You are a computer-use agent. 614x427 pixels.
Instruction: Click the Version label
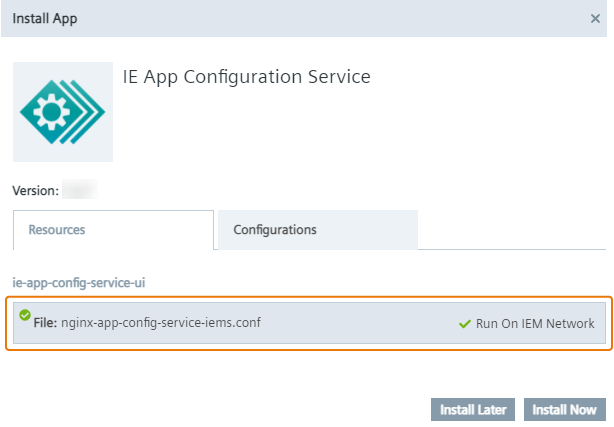pyautogui.click(x=34, y=189)
